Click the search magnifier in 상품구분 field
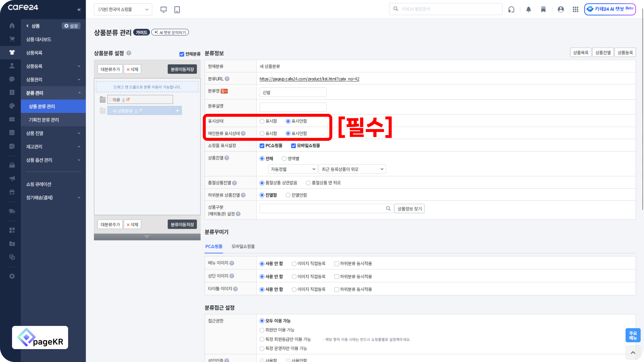644x362 pixels. (x=388, y=209)
